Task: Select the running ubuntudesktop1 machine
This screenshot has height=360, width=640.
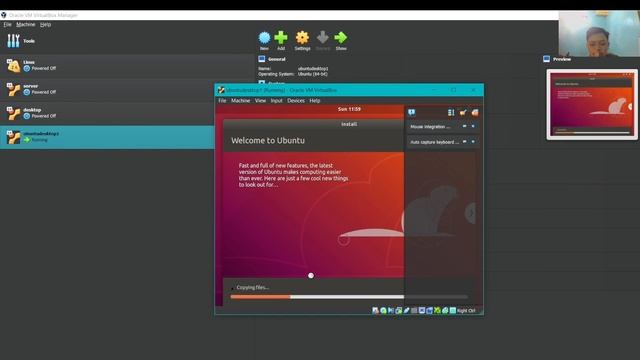Action: [107, 137]
